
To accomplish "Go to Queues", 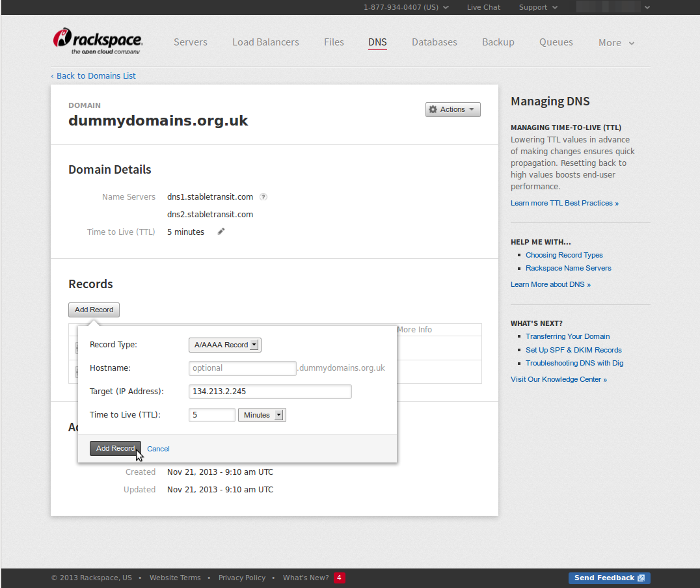I will coord(556,42).
